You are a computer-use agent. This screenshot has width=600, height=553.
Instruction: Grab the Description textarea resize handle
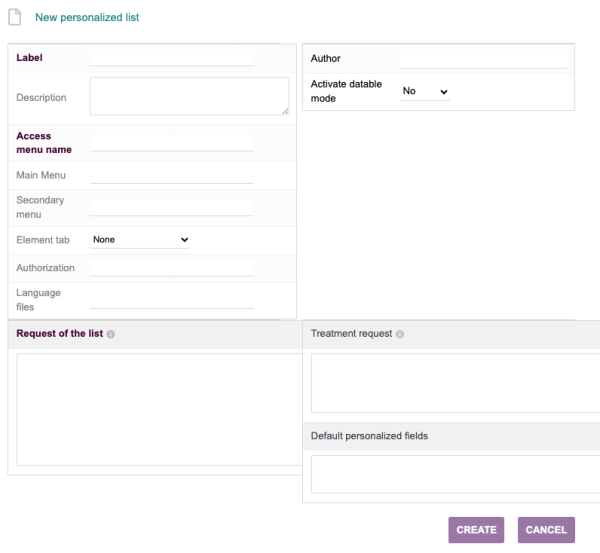click(285, 111)
